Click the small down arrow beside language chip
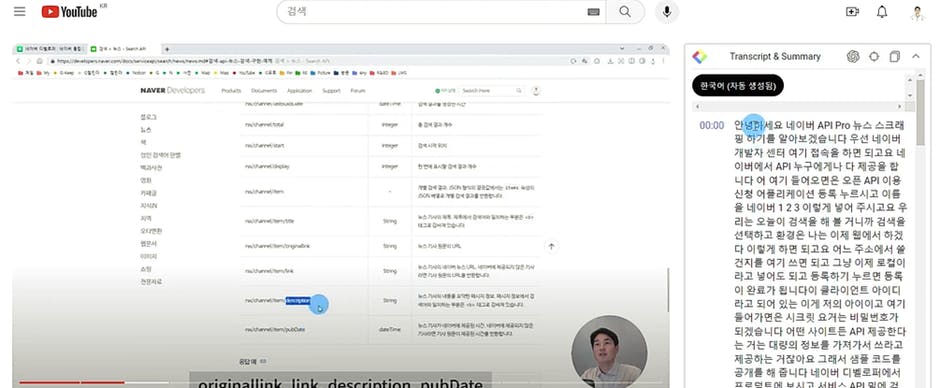The width and height of the screenshot is (940, 388). [910, 95]
